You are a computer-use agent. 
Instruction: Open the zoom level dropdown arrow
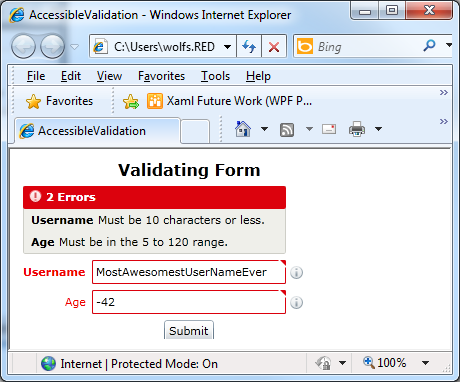425,363
